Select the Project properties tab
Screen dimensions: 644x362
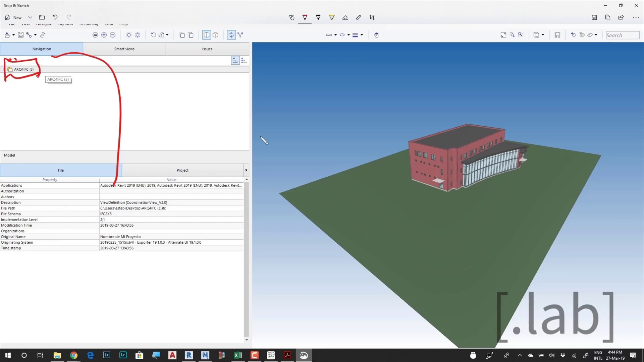click(x=182, y=170)
